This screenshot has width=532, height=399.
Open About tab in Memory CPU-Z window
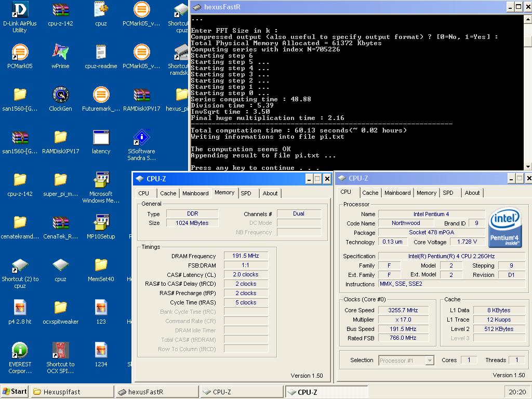[270, 193]
